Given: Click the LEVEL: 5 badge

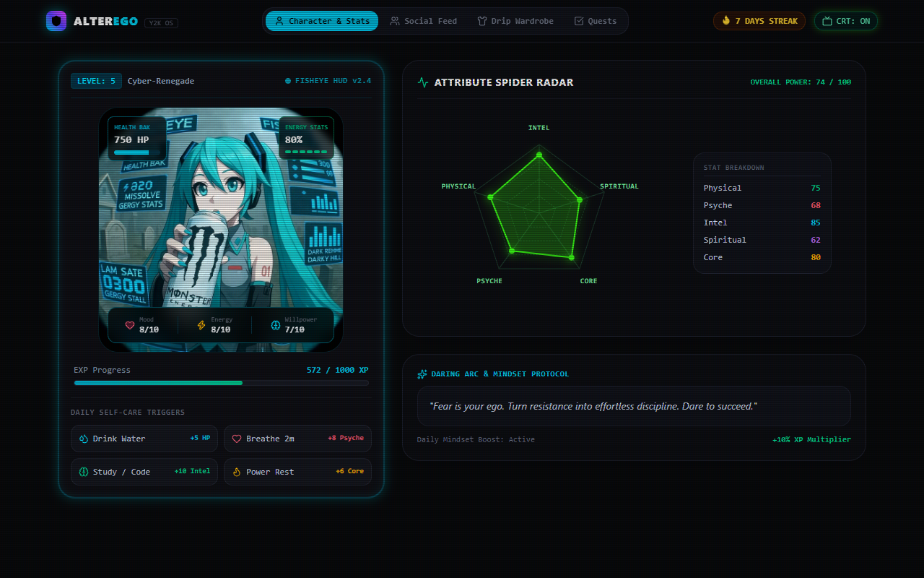Looking at the screenshot, I should coord(96,81).
